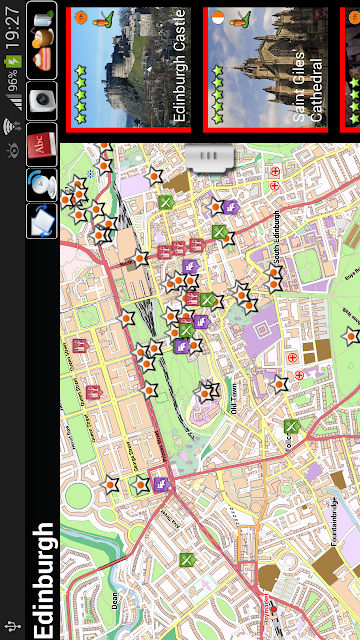
Task: Collapse the attractions panel using drawer handle
Action: 210,157
